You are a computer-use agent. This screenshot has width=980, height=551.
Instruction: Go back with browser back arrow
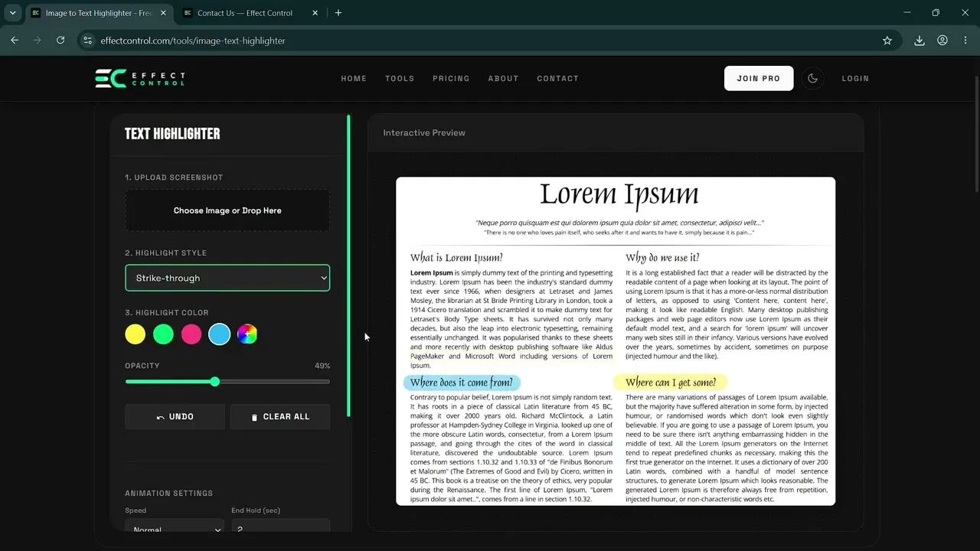[x=15, y=41]
